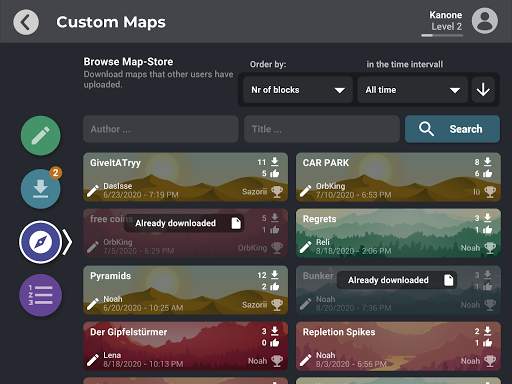Click trophy icon on Der Gipfelstürmer card

tap(277, 361)
